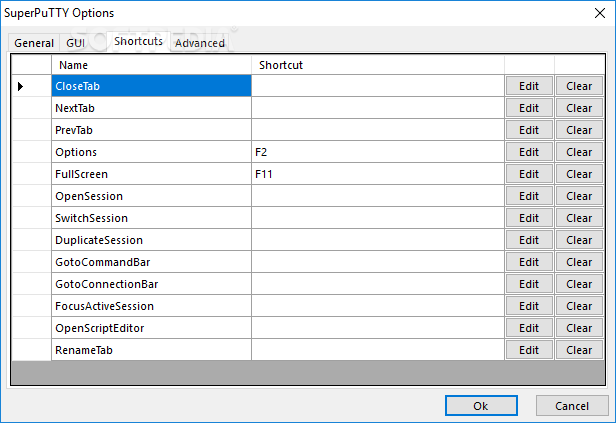
Task: Select the PrevTab name cell
Action: (x=151, y=130)
